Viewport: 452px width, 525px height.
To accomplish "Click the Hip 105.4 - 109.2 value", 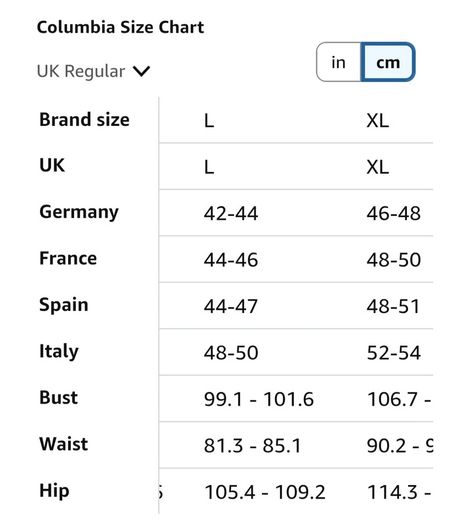I will click(265, 493).
